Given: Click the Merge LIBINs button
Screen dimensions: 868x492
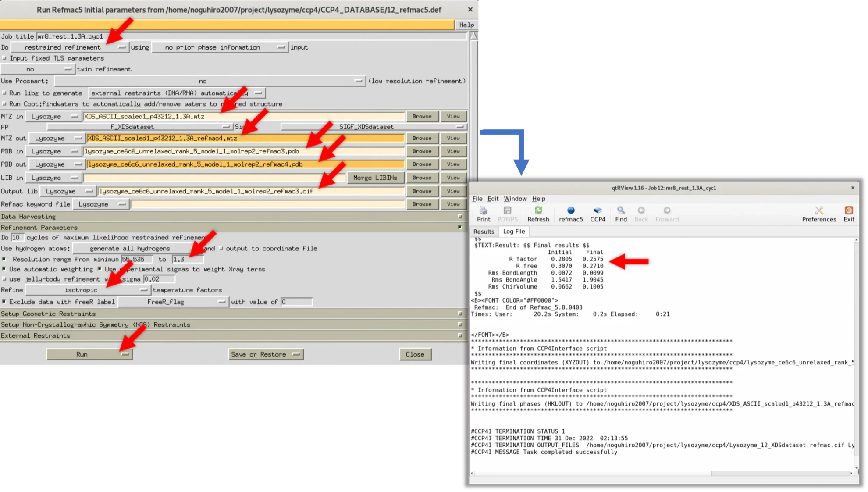Looking at the screenshot, I should tap(375, 178).
